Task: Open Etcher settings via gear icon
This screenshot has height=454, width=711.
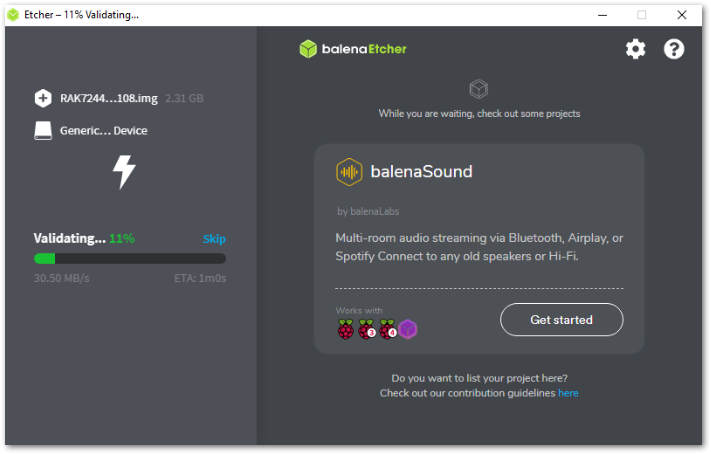Action: point(635,49)
